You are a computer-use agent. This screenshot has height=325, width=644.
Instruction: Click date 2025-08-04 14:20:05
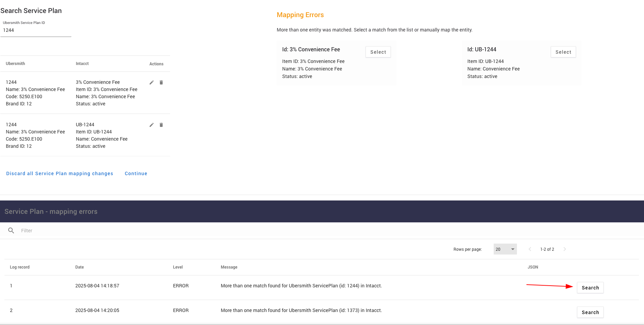(97, 310)
